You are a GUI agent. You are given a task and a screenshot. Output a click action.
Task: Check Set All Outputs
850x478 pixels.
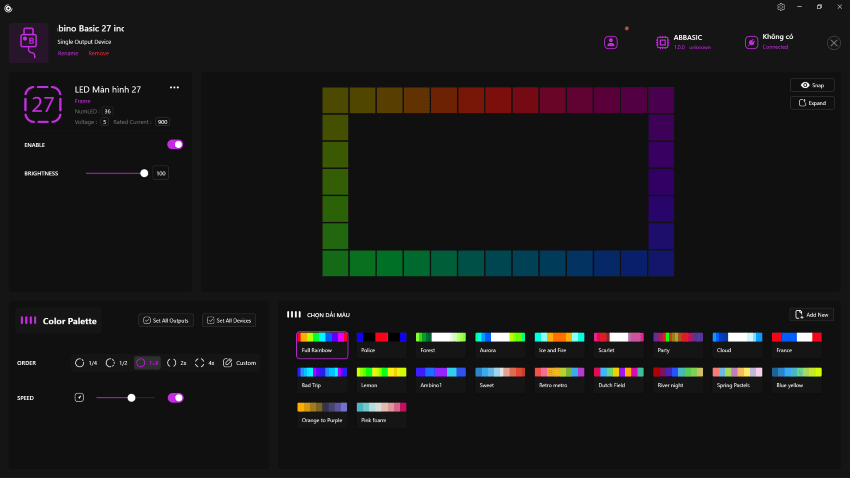click(166, 320)
